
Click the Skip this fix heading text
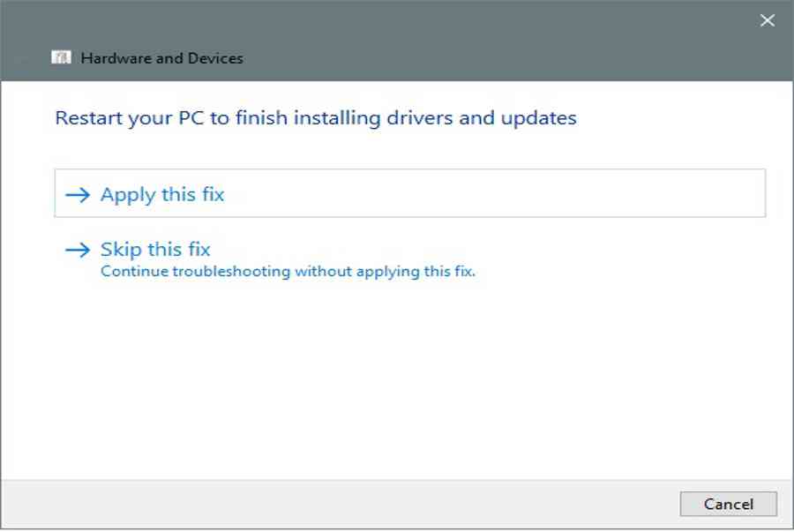tap(155, 250)
